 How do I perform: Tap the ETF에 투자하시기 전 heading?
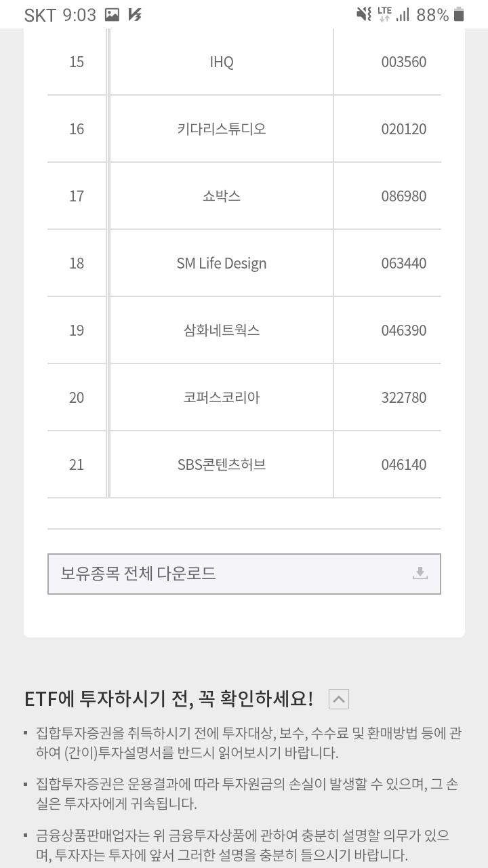click(x=169, y=699)
